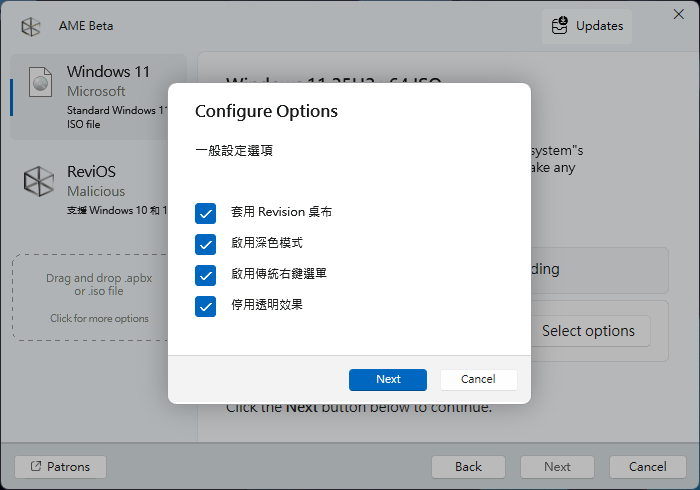
Task: Click the Updates download icon
Action: coord(560,26)
